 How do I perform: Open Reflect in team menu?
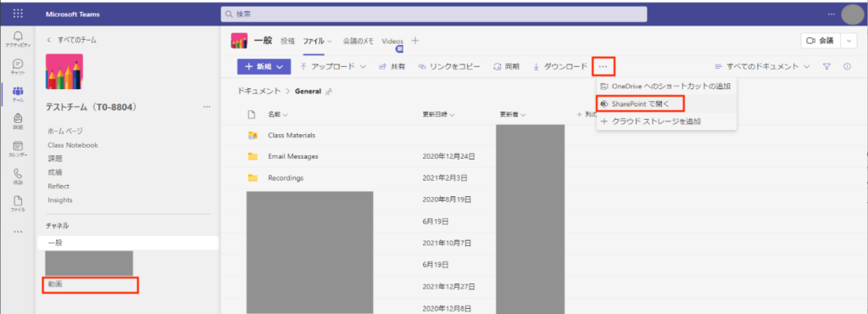58,186
